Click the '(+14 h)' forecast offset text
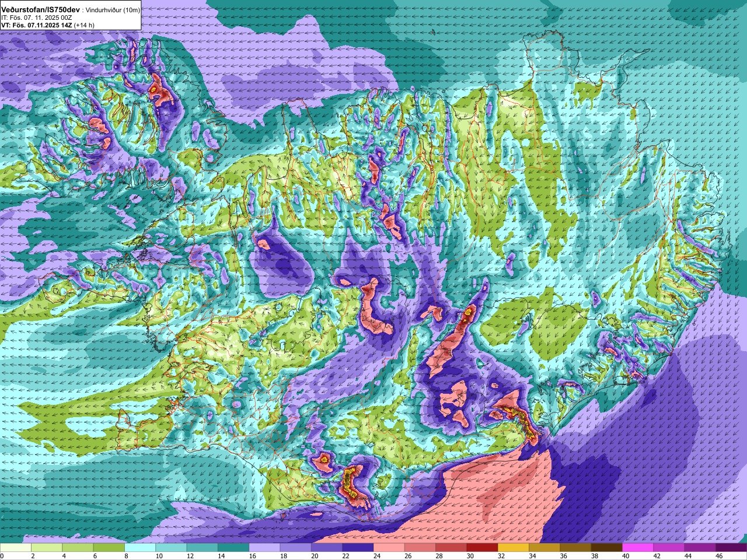This screenshot has height=560, width=747. point(84,25)
